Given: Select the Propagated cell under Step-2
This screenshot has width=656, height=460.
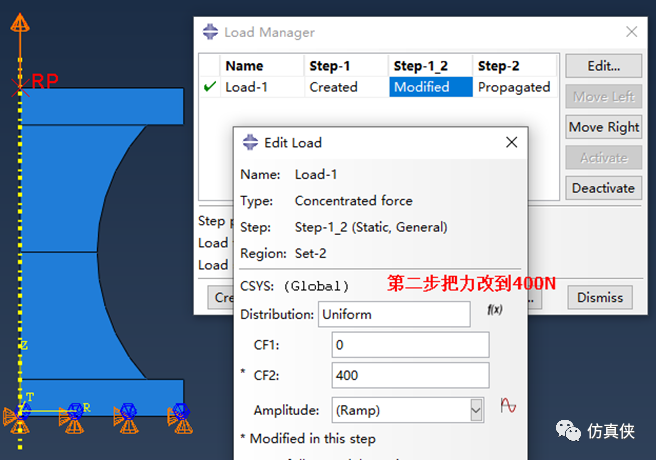Looking at the screenshot, I should click(x=515, y=87).
